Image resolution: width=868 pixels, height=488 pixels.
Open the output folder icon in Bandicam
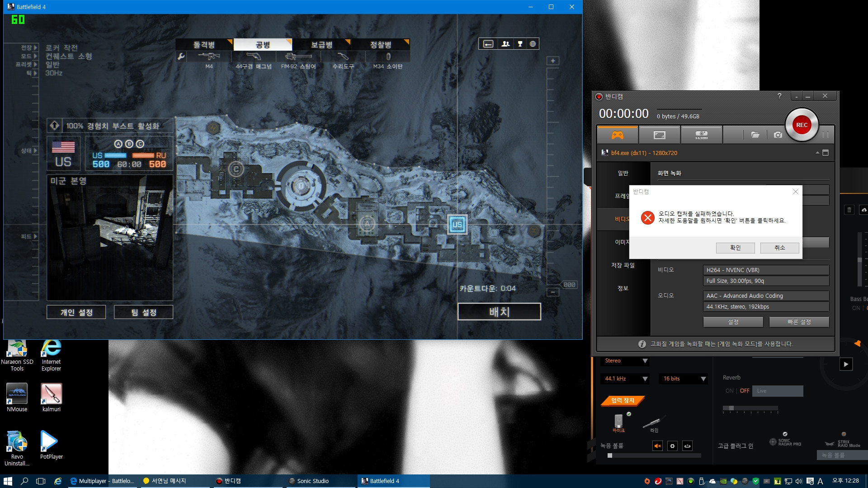[x=755, y=135]
